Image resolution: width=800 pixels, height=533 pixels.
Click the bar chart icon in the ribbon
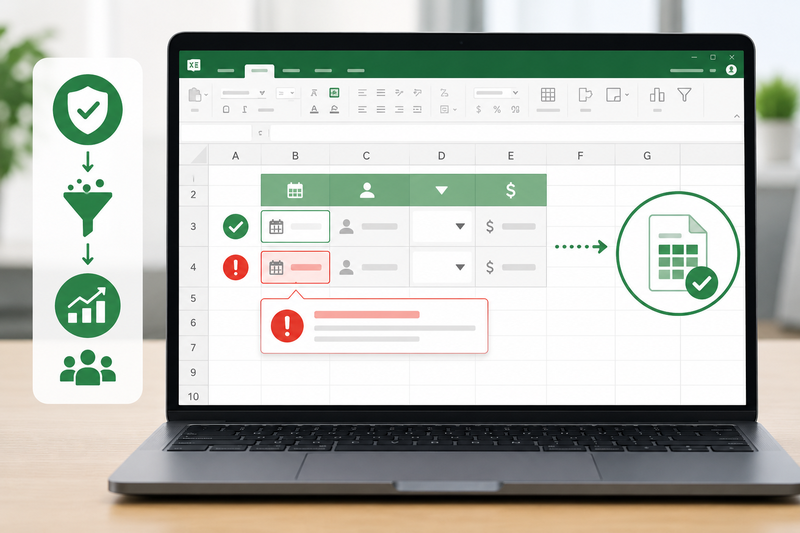pyautogui.click(x=657, y=95)
